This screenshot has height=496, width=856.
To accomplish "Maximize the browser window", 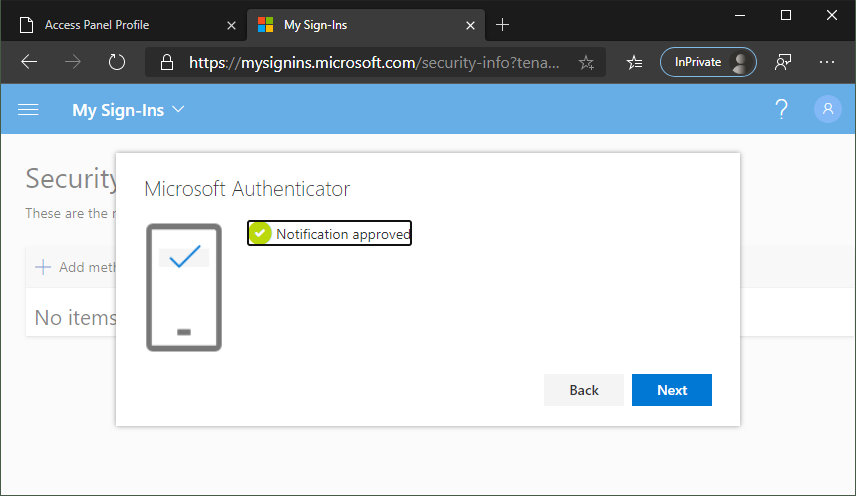I will tap(786, 15).
